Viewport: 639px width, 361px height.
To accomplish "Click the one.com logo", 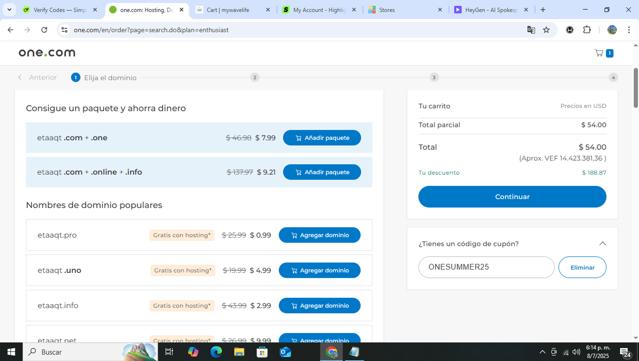I will [x=47, y=52].
